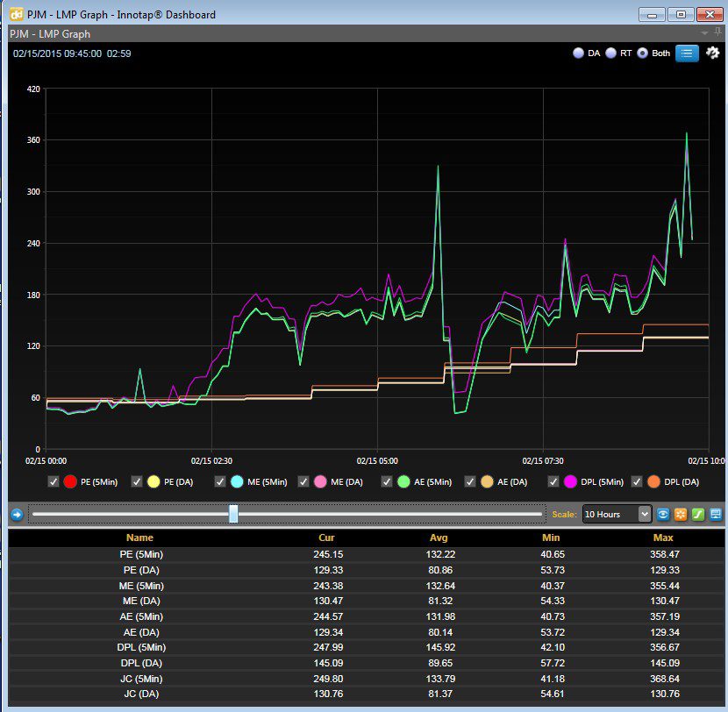This screenshot has height=712, width=728.
Task: Click the blue eye view icon
Action: pyautogui.click(x=663, y=515)
